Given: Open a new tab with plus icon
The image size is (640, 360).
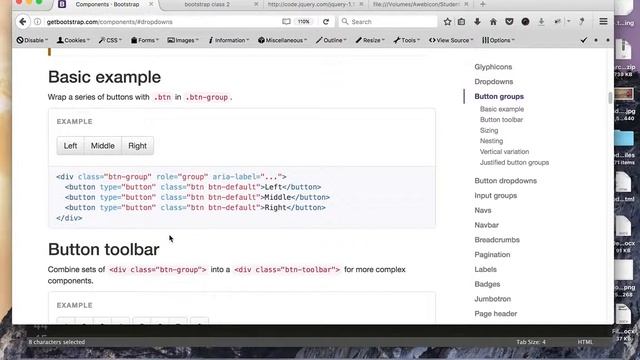Looking at the screenshot, I should click(x=483, y=4).
